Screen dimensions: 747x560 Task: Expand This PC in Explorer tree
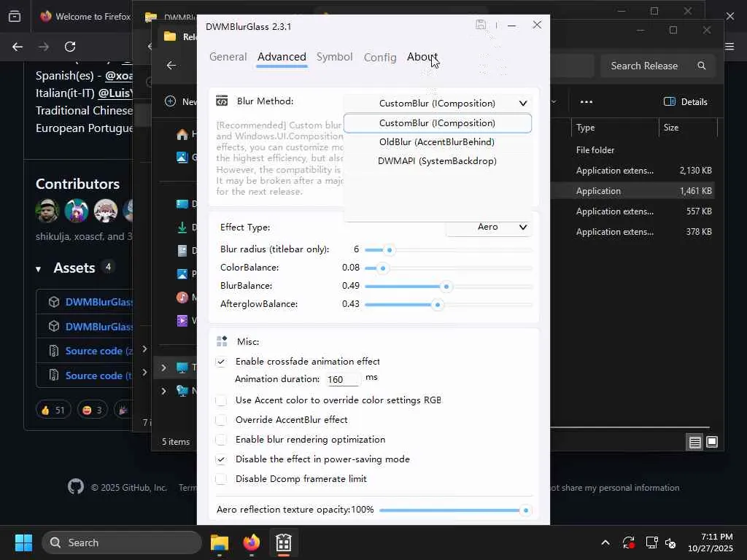click(x=163, y=367)
